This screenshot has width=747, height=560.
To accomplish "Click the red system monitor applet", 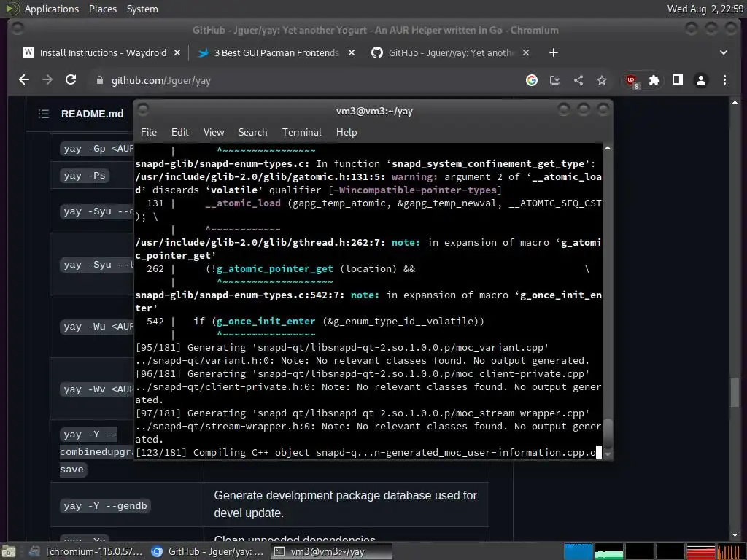I will [x=700, y=551].
